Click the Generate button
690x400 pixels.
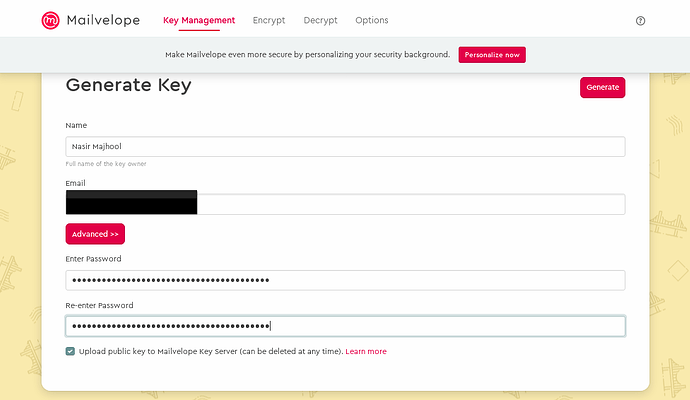pyautogui.click(x=602, y=87)
